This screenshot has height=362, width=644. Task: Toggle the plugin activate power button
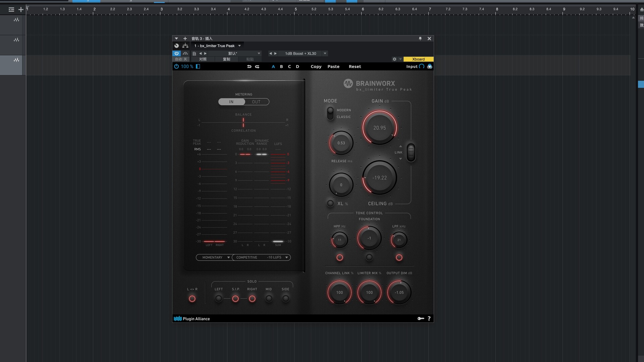(176, 53)
